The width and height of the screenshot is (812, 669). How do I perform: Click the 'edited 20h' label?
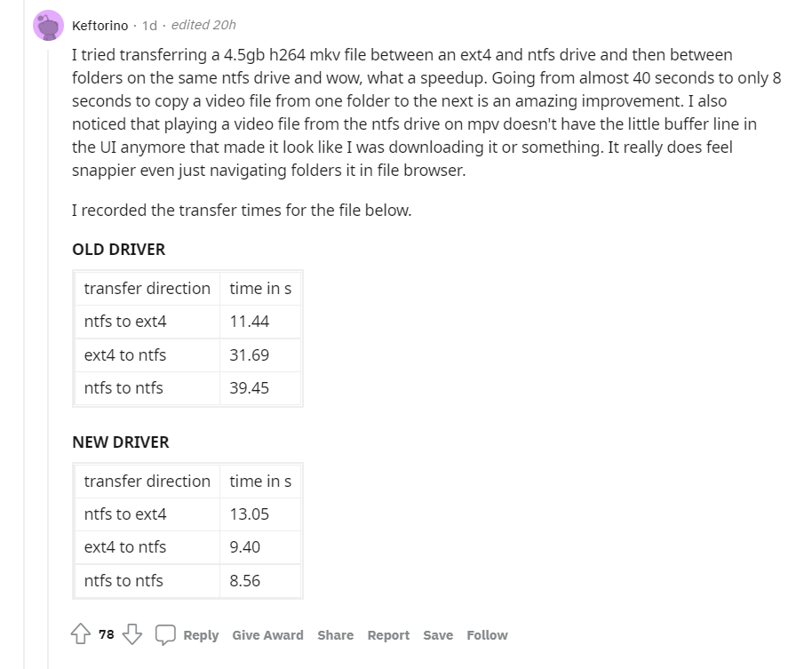pos(203,25)
